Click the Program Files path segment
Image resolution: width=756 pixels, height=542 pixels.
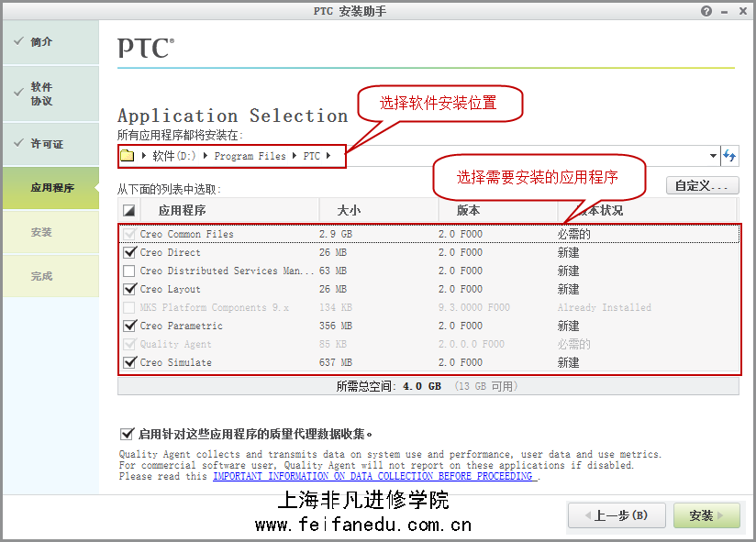pos(250,156)
